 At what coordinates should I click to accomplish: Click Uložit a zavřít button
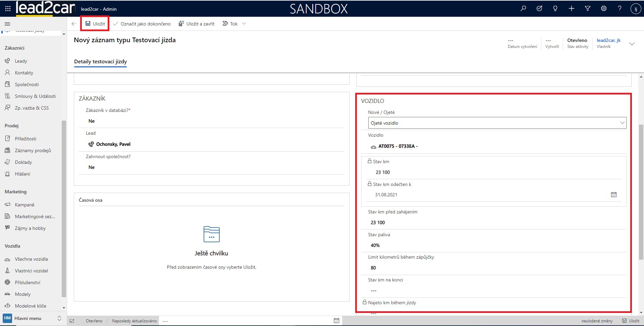pos(197,24)
